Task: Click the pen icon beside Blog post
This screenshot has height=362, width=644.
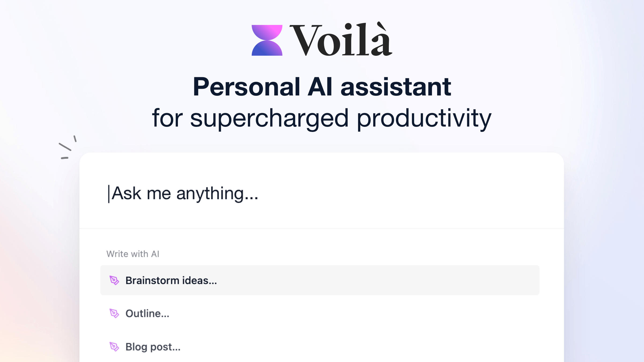Action: (114, 346)
